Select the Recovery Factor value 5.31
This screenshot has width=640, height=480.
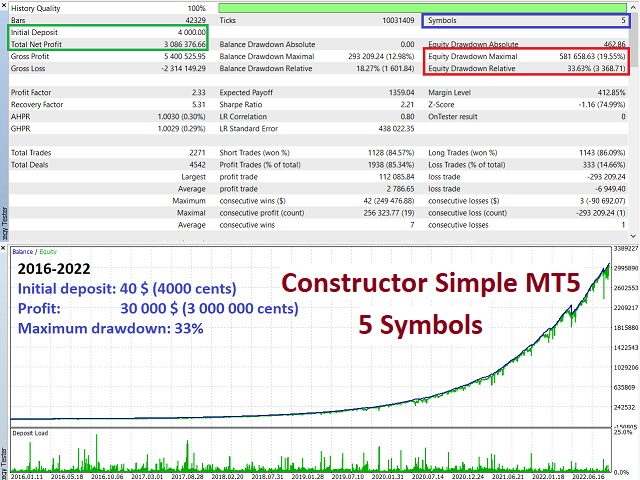[199, 104]
